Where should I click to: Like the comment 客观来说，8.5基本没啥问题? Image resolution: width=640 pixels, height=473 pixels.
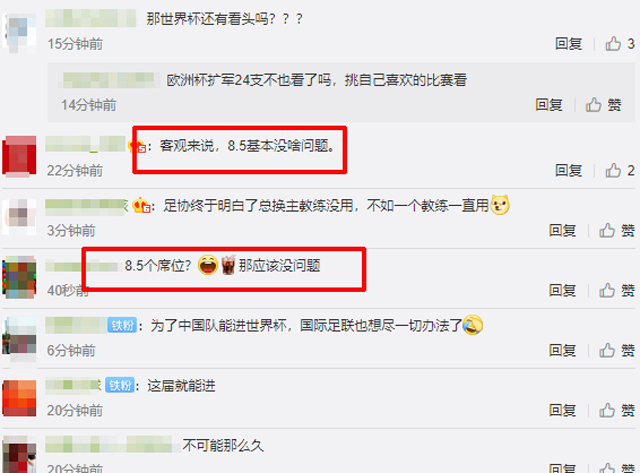[620, 170]
